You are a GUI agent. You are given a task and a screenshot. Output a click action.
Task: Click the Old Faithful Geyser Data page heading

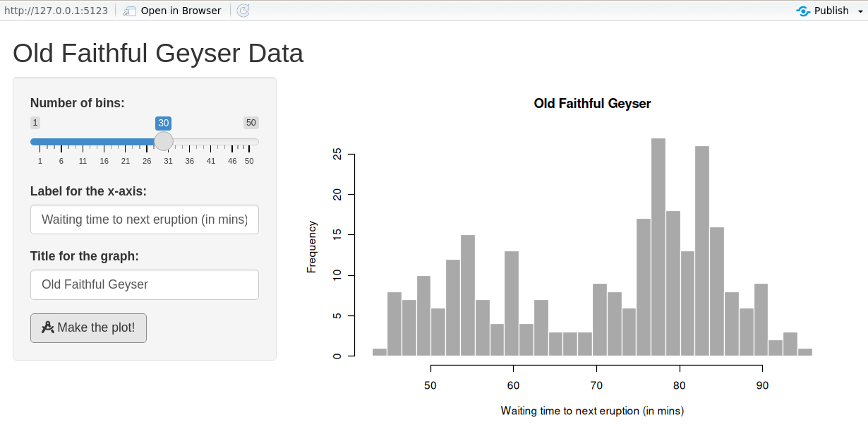(x=158, y=54)
